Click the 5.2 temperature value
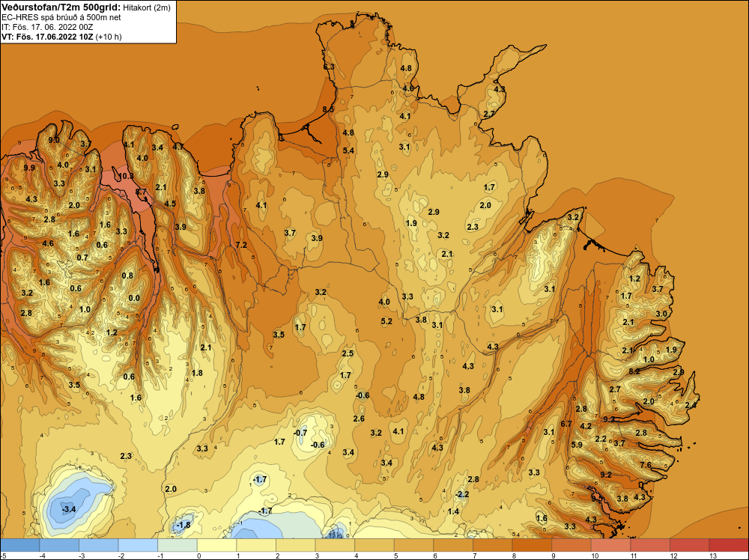 point(386,321)
